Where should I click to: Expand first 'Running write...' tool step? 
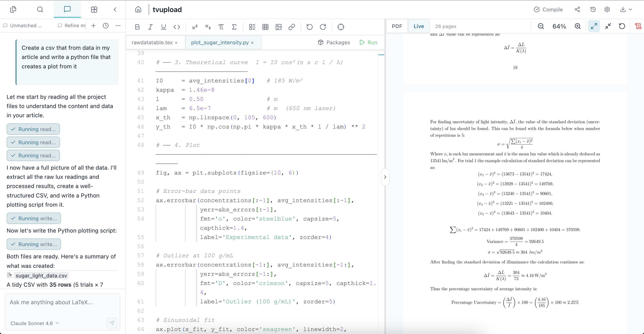pos(34,218)
